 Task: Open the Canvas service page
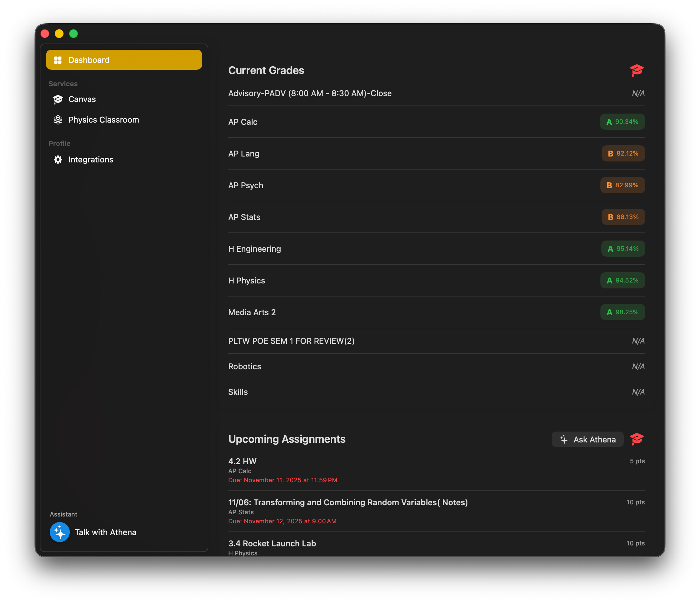tap(82, 99)
